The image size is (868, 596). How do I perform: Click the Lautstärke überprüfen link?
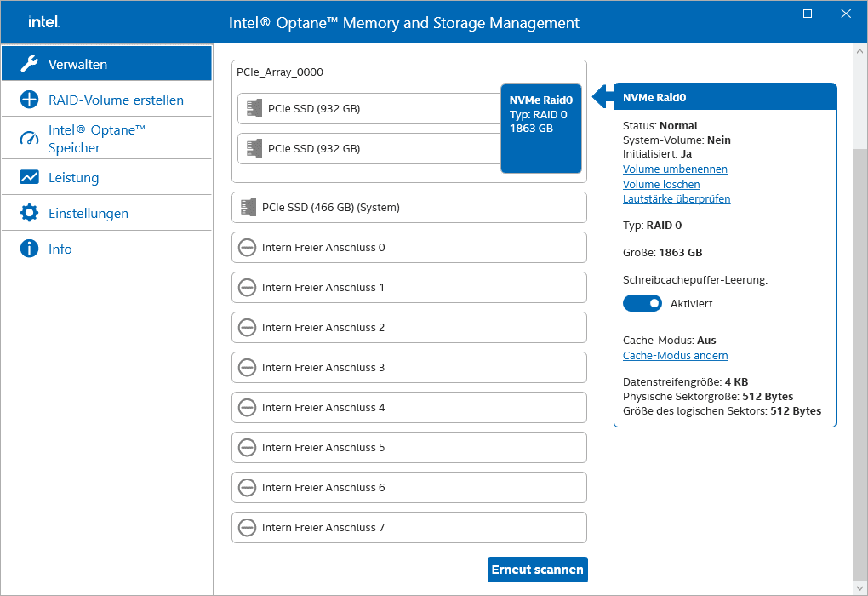click(x=677, y=199)
